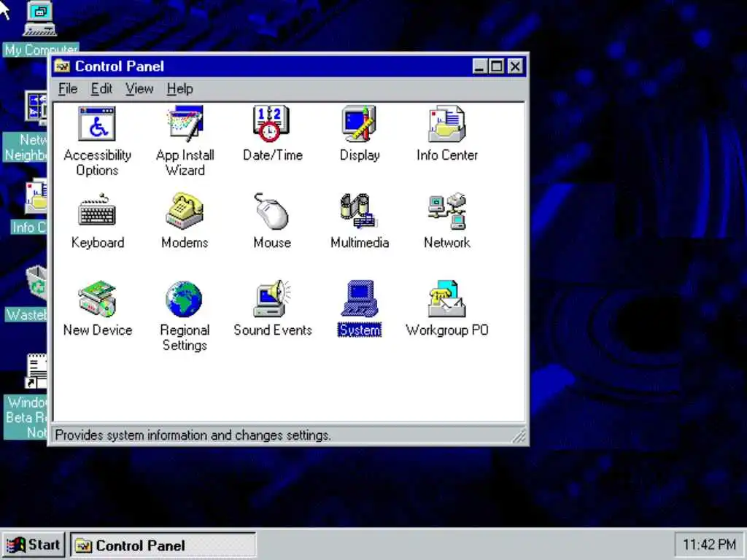The width and height of the screenshot is (747, 560).
Task: Close the Control Panel window
Action: tap(515, 66)
